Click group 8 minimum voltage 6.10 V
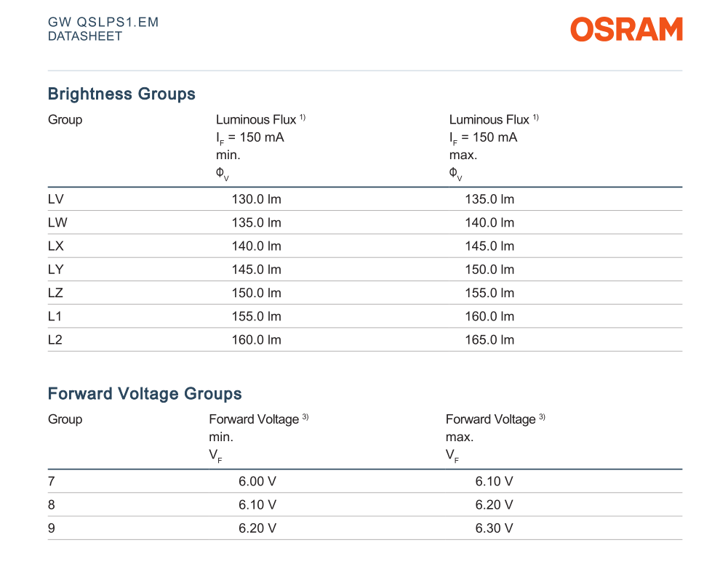This screenshot has height=580, width=728. pyautogui.click(x=257, y=505)
